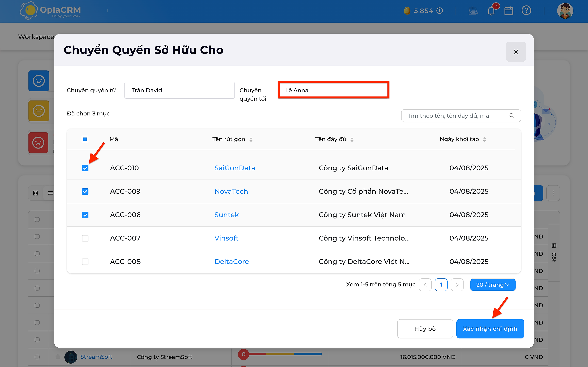588x367 pixels.
Task: Open the presentation board icon in header
Action: 473,11
